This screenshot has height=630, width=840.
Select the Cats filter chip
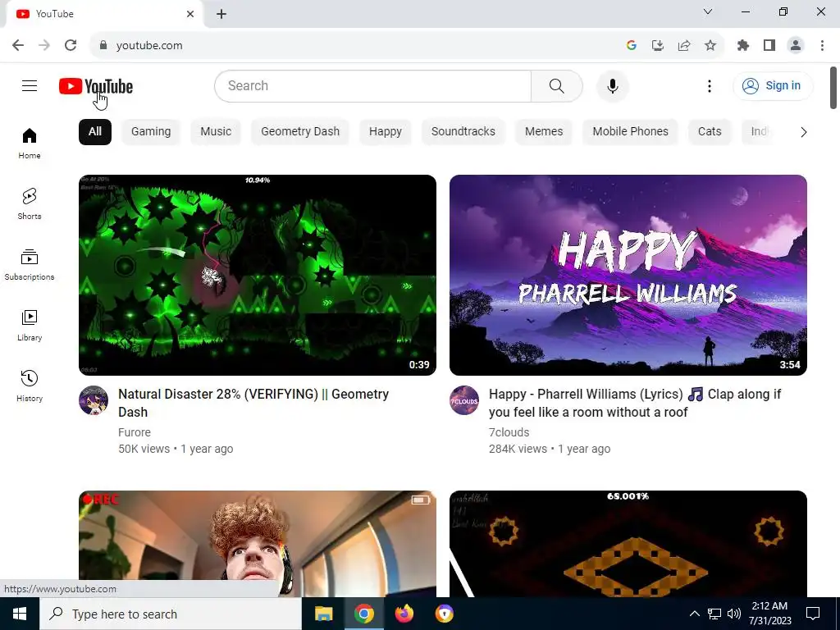coord(710,132)
